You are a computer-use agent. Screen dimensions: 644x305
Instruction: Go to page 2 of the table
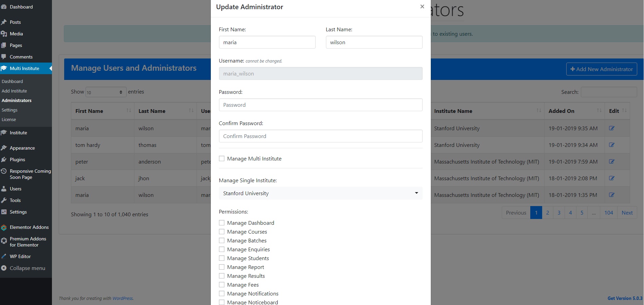(x=548, y=213)
